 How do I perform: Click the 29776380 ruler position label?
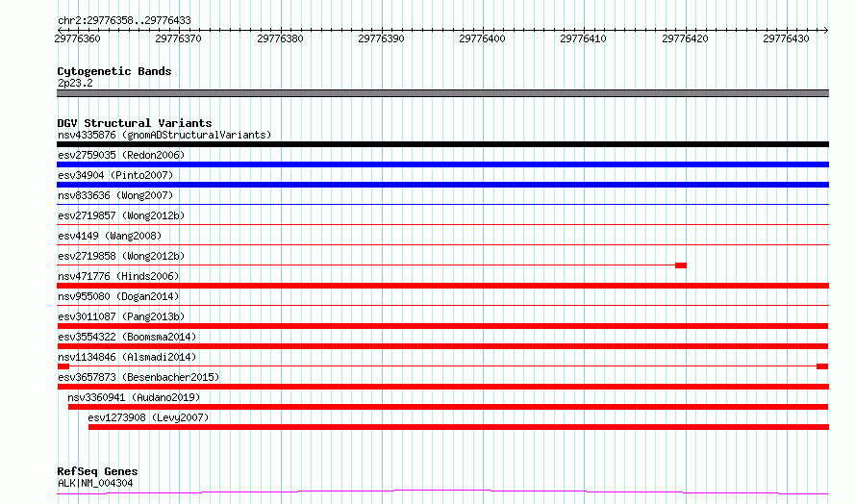[280, 38]
